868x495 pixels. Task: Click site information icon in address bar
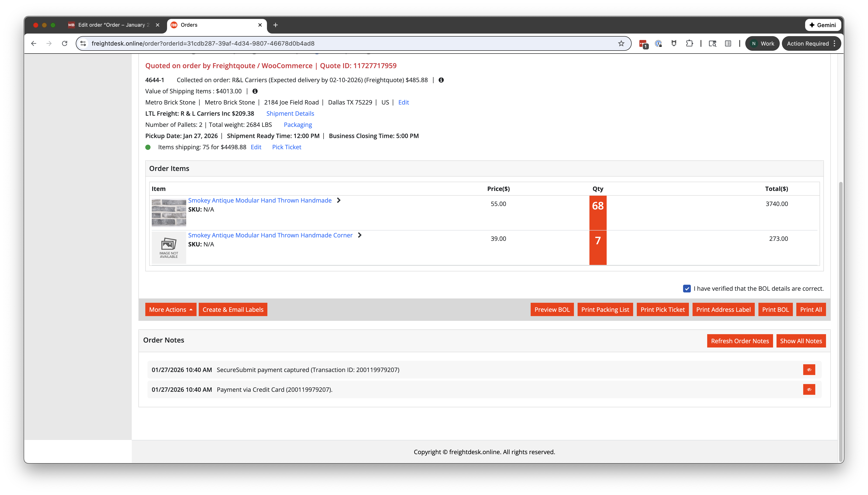click(x=83, y=43)
